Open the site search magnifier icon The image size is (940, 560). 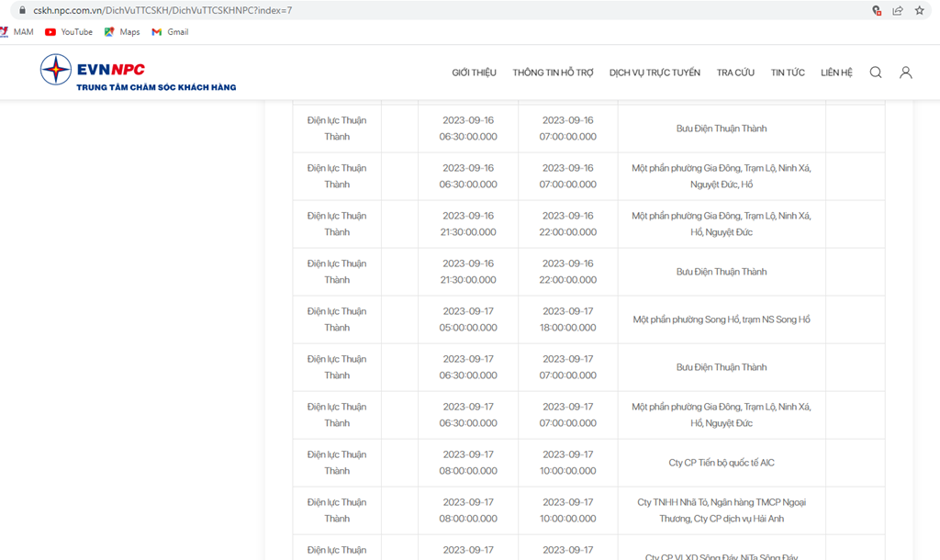point(876,73)
